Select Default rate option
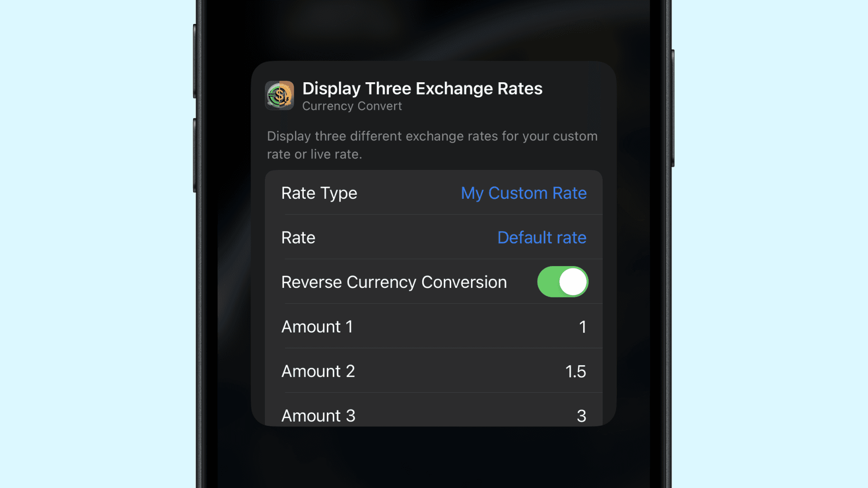The height and width of the screenshot is (488, 868). coord(541,237)
